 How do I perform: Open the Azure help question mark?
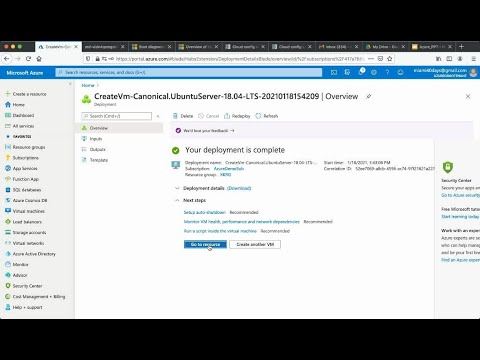(387, 72)
